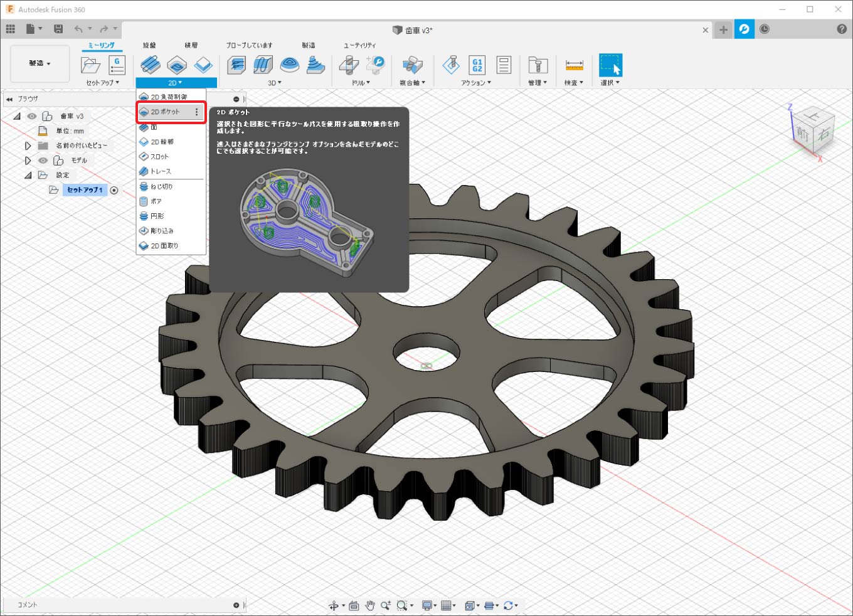Open the measure ruler inspection tool
The image size is (853, 616).
point(574,65)
